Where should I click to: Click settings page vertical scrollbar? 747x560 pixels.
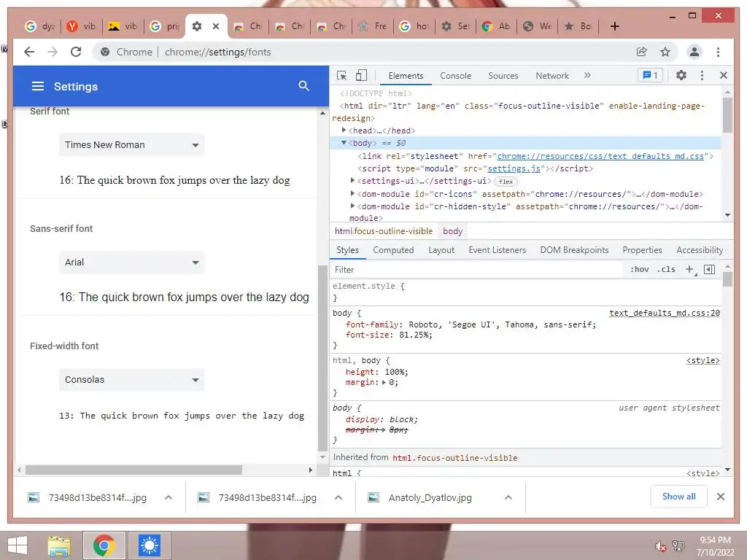(x=322, y=358)
